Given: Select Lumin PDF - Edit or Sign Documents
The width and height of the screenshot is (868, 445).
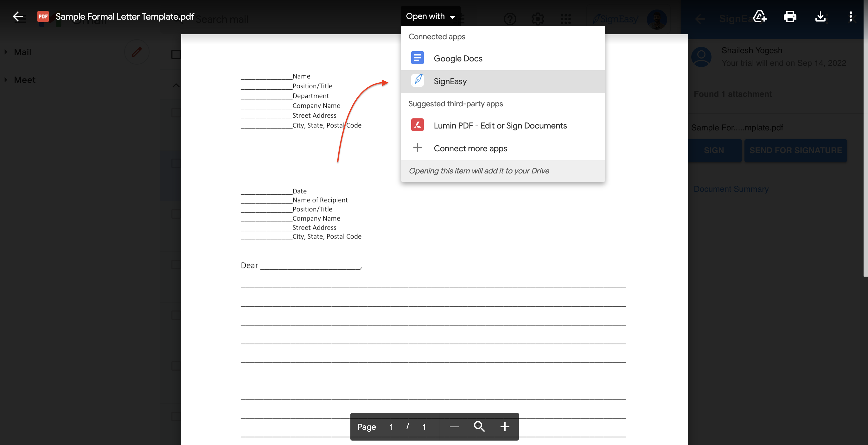Looking at the screenshot, I should pos(503,126).
